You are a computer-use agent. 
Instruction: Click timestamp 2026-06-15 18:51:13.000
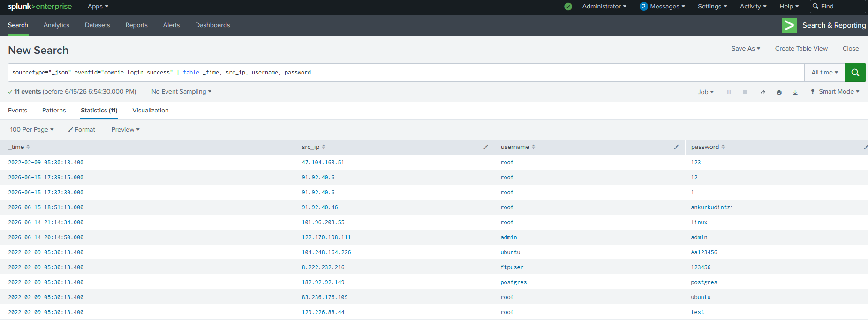tap(45, 207)
